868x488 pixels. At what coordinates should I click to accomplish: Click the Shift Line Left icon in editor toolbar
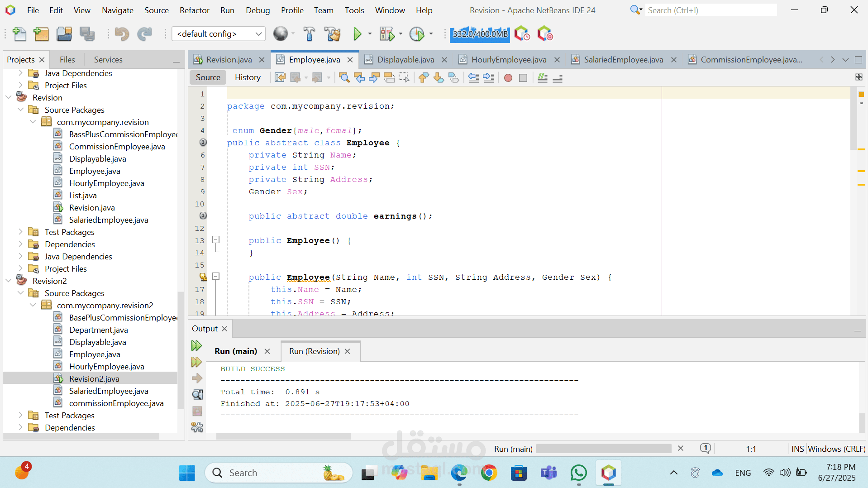pyautogui.click(x=473, y=78)
